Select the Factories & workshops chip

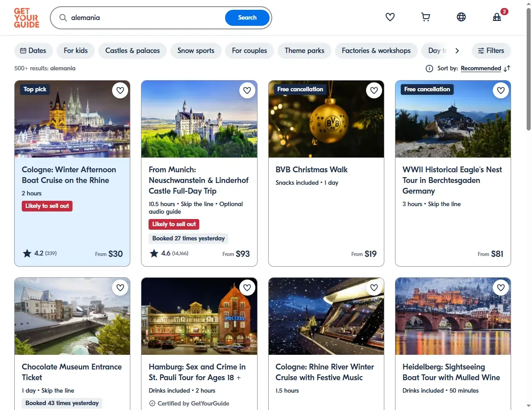tap(376, 51)
